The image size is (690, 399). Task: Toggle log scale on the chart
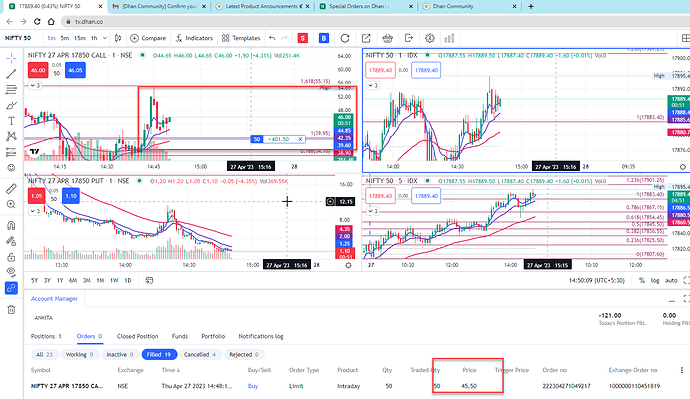coord(655,280)
